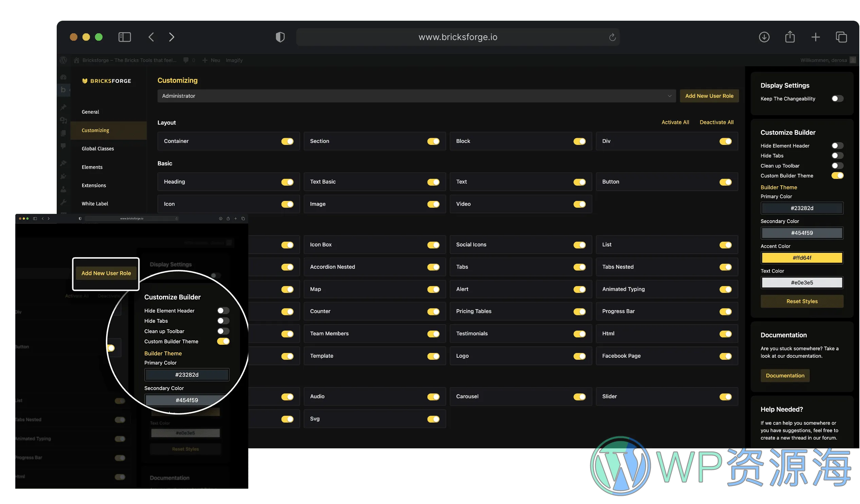Enable the Hide Tabs switch in main panel

pos(837,155)
